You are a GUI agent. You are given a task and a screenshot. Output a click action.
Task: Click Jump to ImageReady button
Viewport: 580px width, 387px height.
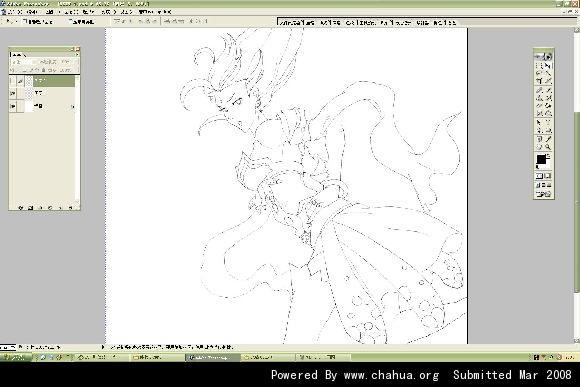click(x=544, y=194)
